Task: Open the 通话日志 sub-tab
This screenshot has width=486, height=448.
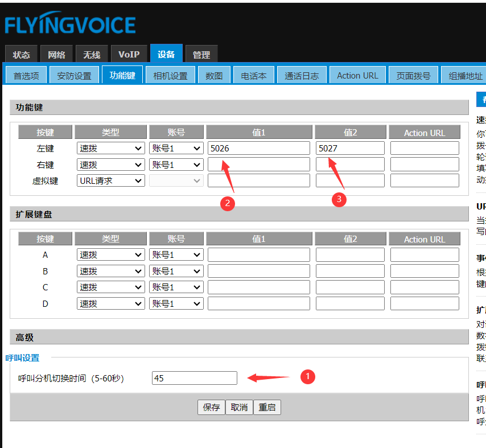Action: (x=302, y=76)
